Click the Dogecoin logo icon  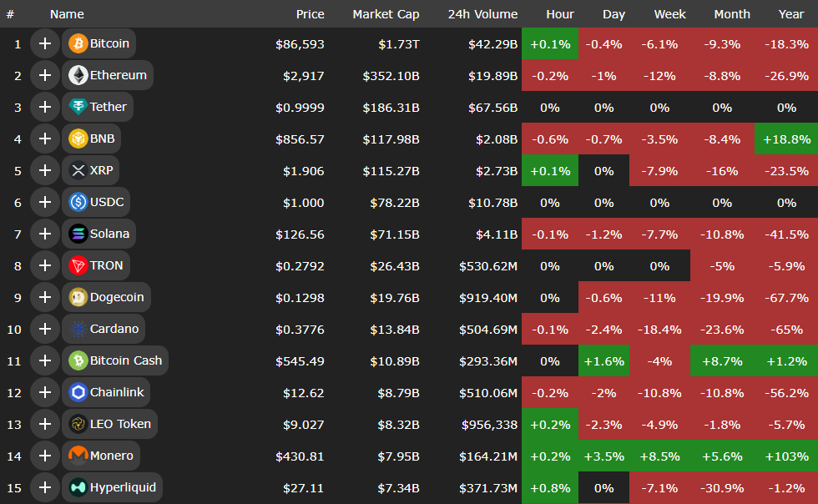pyautogui.click(x=78, y=297)
